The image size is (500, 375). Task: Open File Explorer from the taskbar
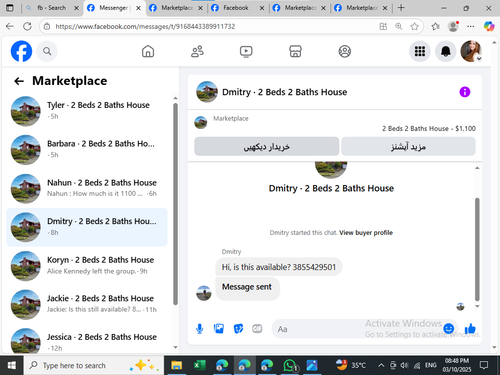pyautogui.click(x=176, y=365)
